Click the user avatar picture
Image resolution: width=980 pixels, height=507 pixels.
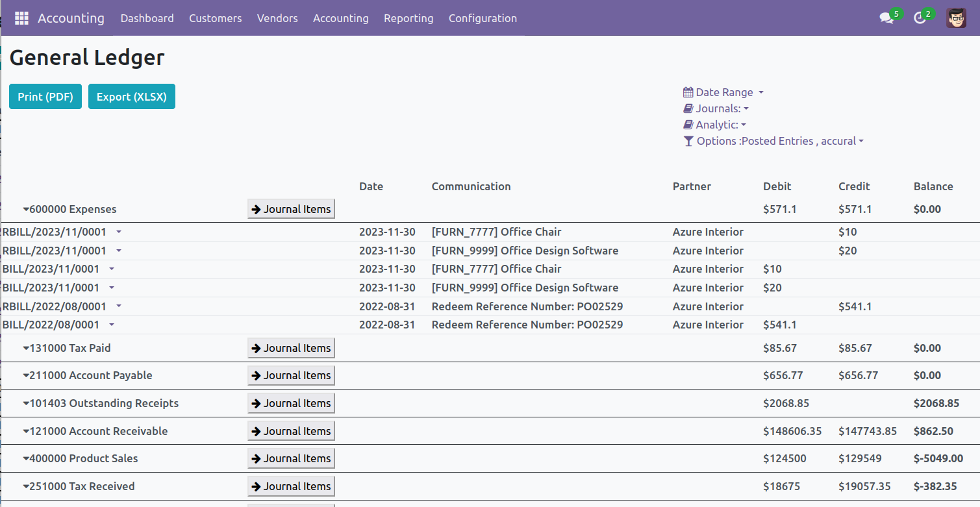tap(956, 18)
